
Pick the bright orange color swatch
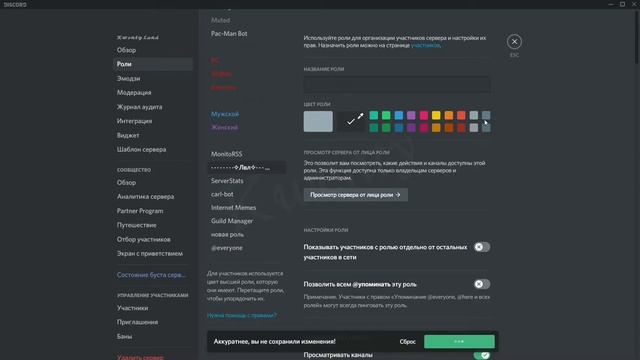coord(449,116)
